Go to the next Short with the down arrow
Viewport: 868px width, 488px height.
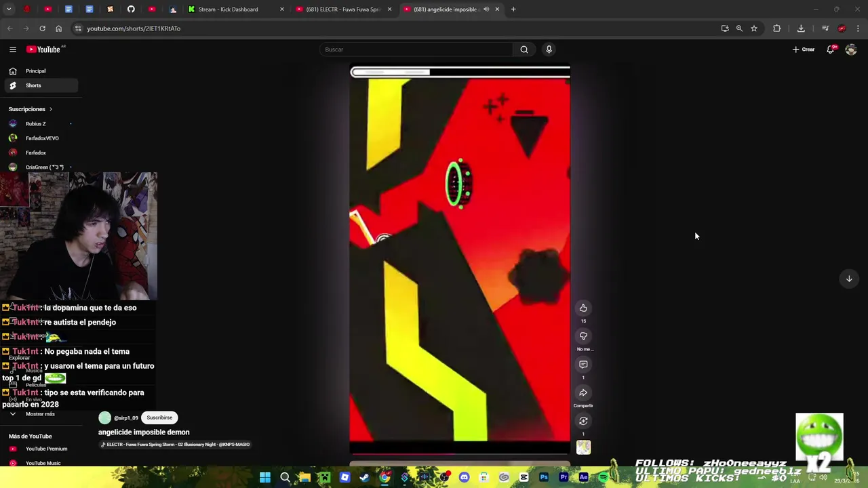[848, 279]
